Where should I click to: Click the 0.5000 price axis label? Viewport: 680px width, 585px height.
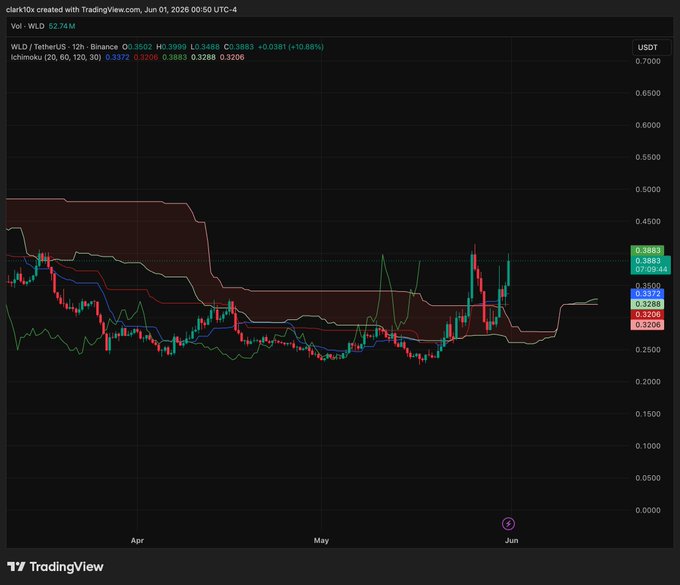648,190
